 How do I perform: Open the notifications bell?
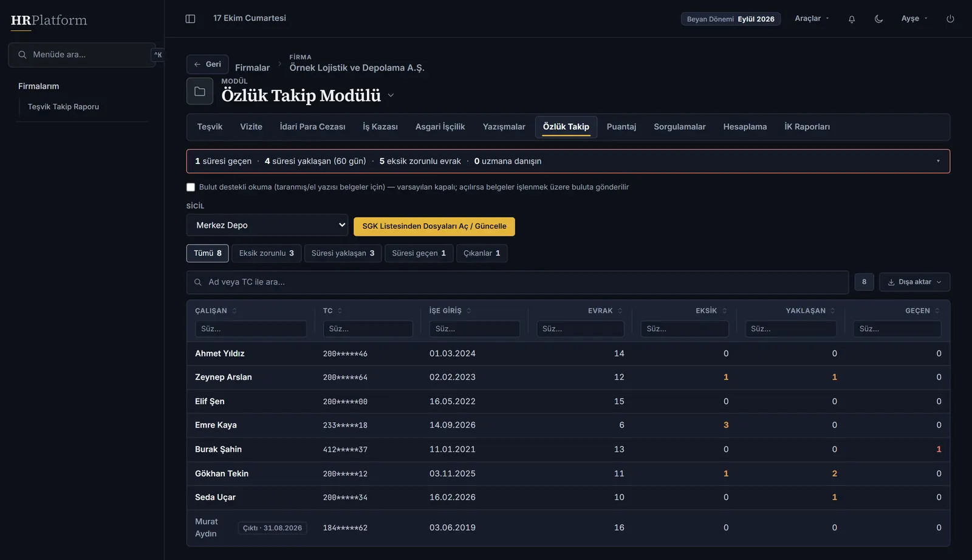(852, 19)
